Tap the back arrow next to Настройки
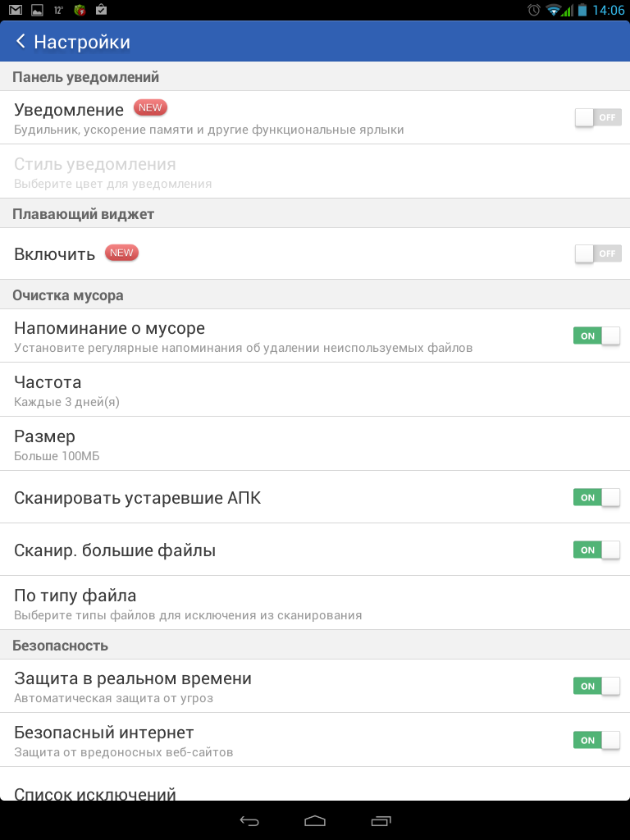630x840 pixels. [21, 41]
